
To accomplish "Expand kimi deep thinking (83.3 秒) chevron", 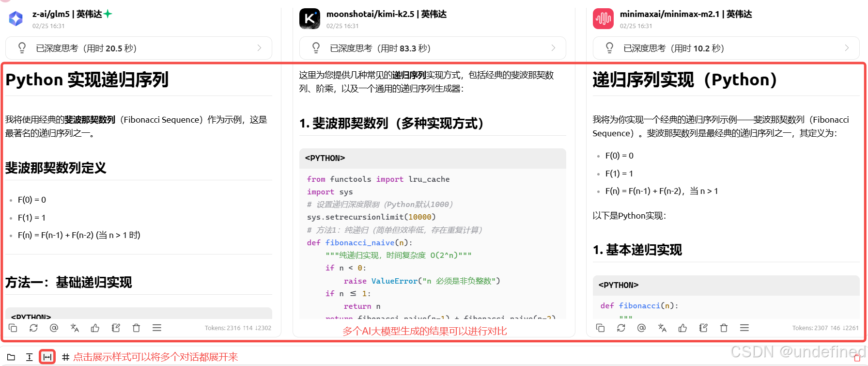I will pos(553,48).
